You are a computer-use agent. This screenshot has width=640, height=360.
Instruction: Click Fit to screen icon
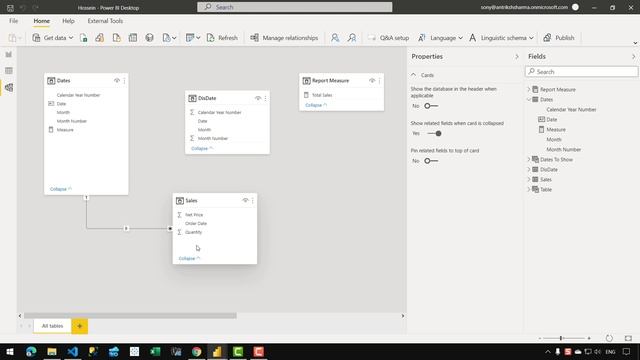628,338
